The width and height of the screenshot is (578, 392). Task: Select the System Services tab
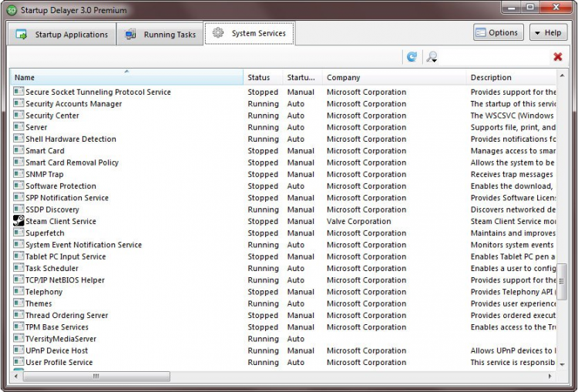pos(249,34)
